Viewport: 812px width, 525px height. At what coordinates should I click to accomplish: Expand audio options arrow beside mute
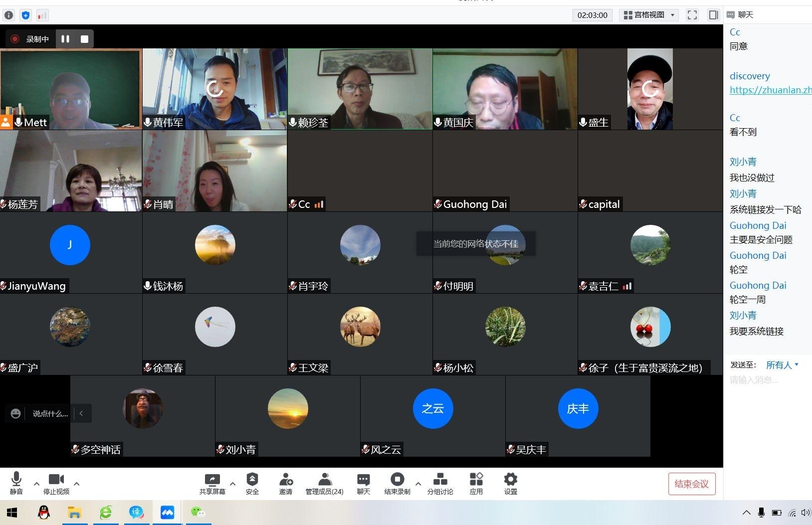(36, 483)
